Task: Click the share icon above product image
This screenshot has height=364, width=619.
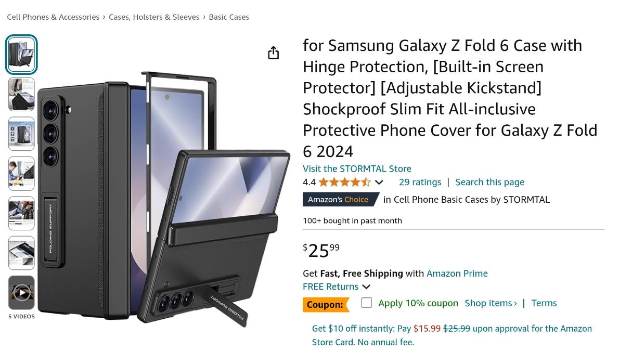Action: pyautogui.click(x=273, y=53)
